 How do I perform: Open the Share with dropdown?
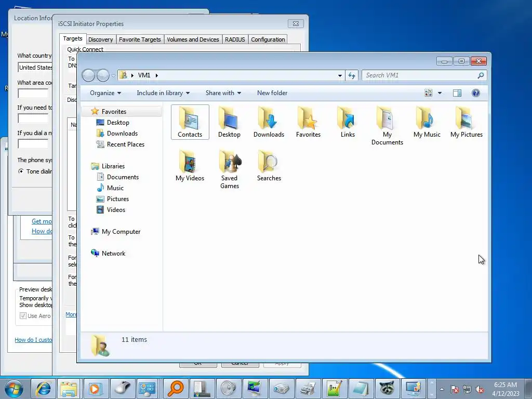pos(223,93)
